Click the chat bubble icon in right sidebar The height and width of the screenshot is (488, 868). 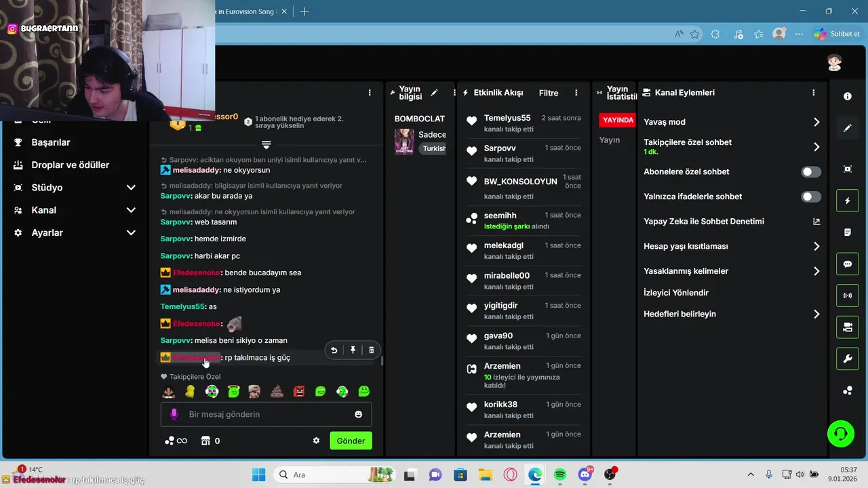pos(848,264)
